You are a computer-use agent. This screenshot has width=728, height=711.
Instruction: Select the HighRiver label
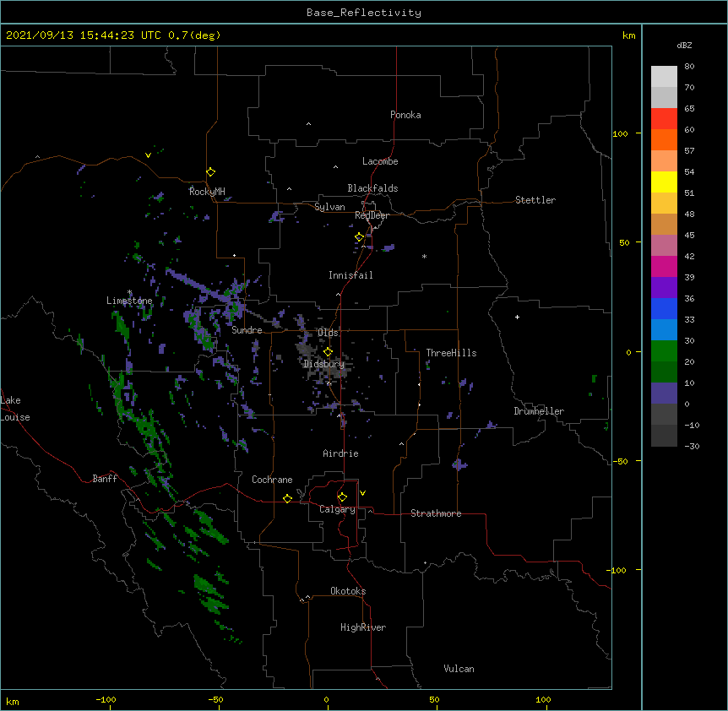(363, 627)
